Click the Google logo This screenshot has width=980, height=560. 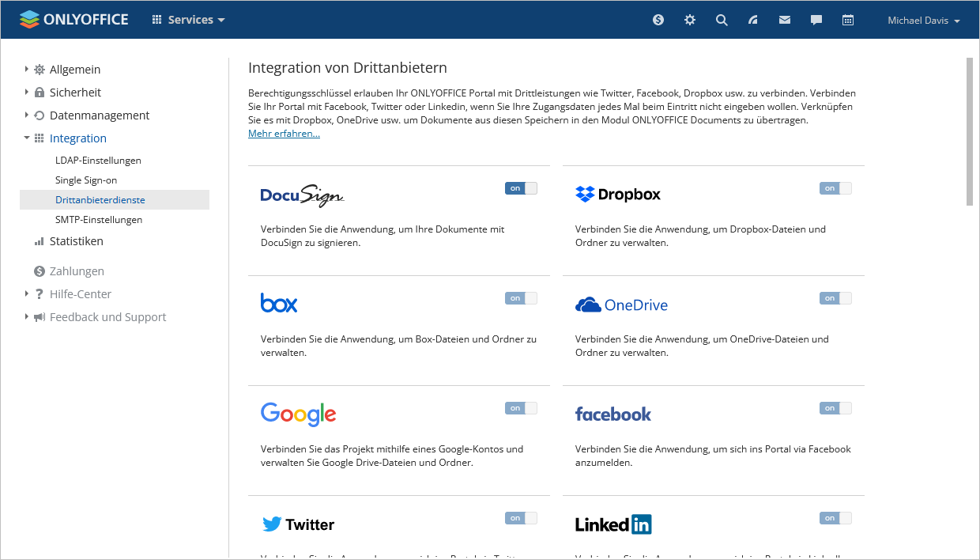pyautogui.click(x=299, y=414)
